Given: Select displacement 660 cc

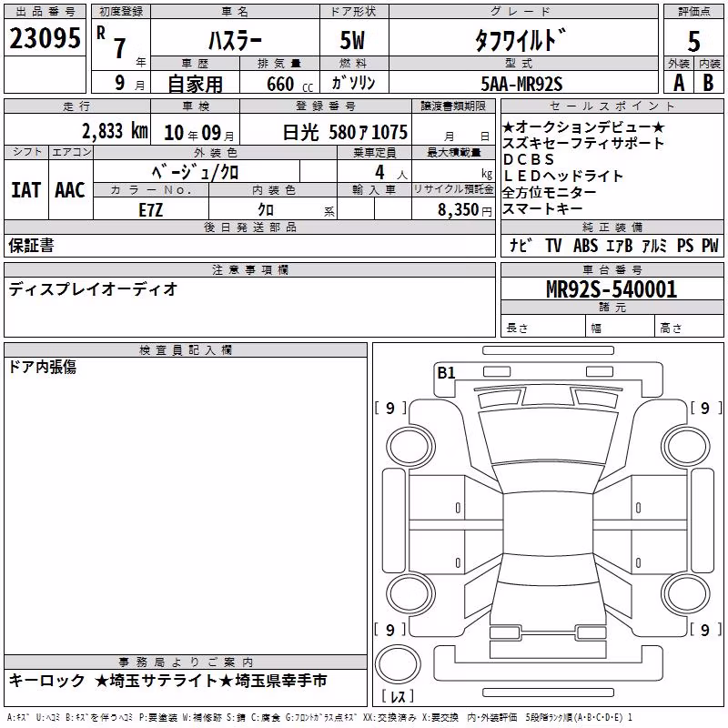Looking at the screenshot, I should tap(289, 84).
